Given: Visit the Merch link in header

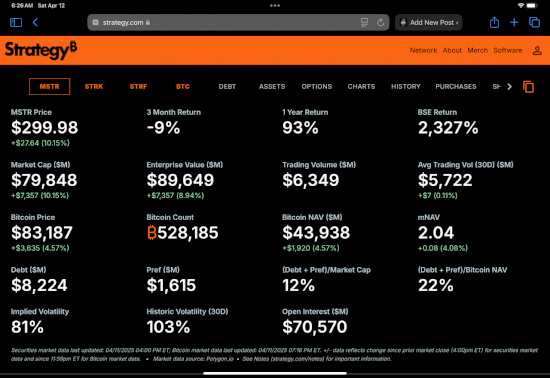Looking at the screenshot, I should coord(477,50).
